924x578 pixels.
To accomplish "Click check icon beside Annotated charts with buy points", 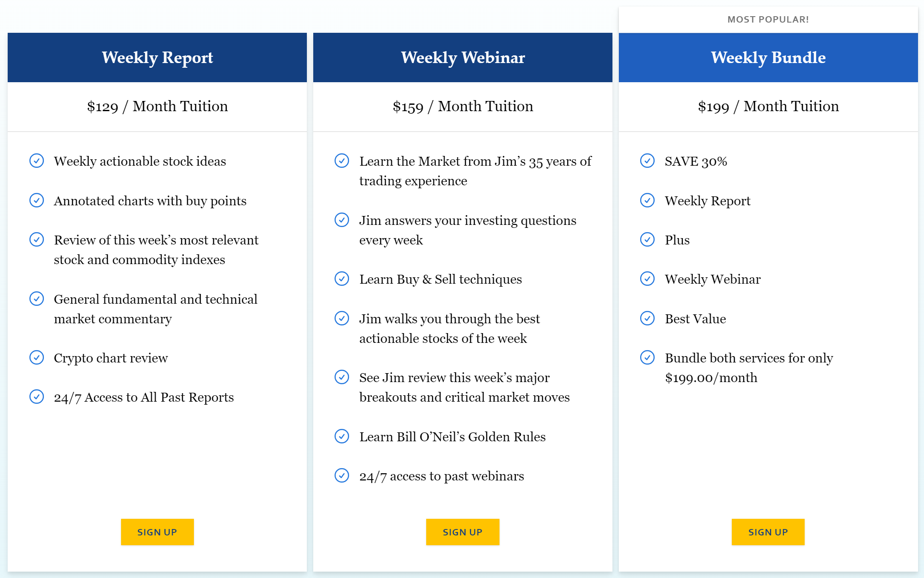I will click(37, 200).
